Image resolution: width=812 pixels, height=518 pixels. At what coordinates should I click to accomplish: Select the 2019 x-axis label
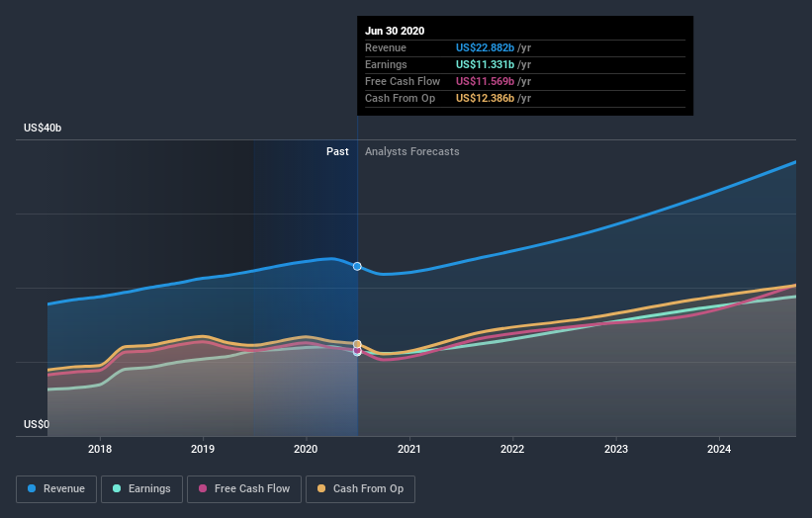pyautogui.click(x=203, y=449)
